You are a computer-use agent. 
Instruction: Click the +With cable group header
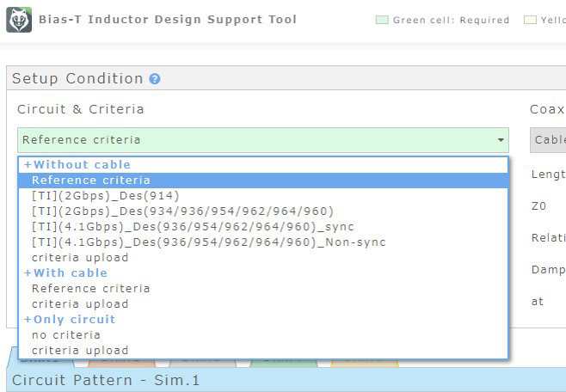pyautogui.click(x=65, y=273)
